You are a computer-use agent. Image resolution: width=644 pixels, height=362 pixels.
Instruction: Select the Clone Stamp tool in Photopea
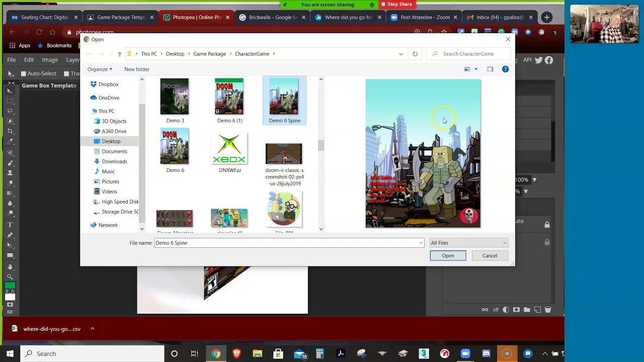click(x=10, y=172)
